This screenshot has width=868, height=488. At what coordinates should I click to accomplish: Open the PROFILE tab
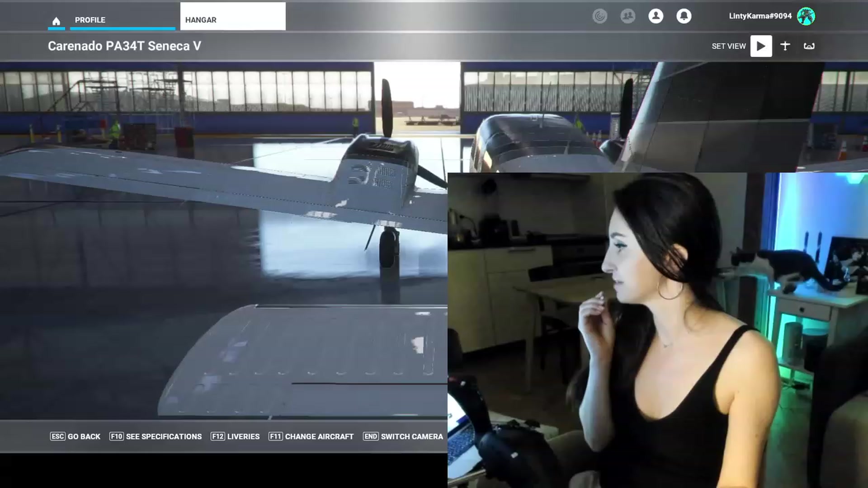(x=122, y=20)
